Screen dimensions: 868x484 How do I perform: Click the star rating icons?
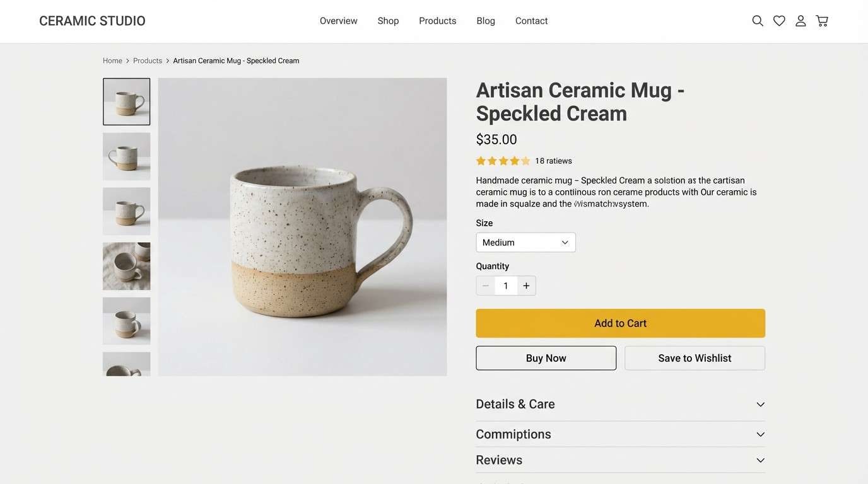(503, 161)
